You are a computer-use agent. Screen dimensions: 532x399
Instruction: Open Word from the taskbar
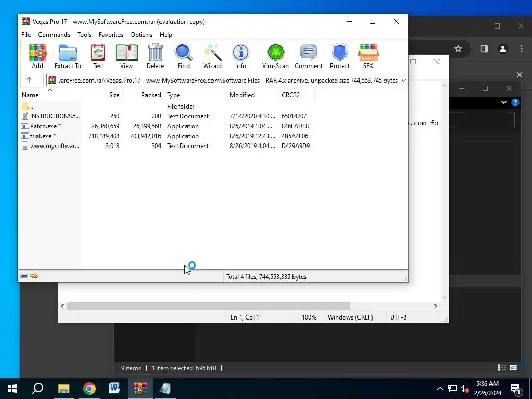click(x=114, y=389)
